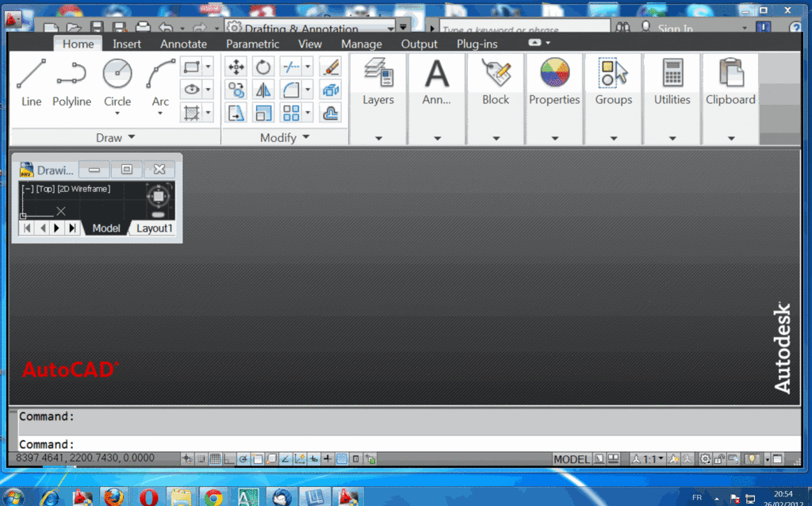Open the Arc tool dropdown

[x=160, y=114]
